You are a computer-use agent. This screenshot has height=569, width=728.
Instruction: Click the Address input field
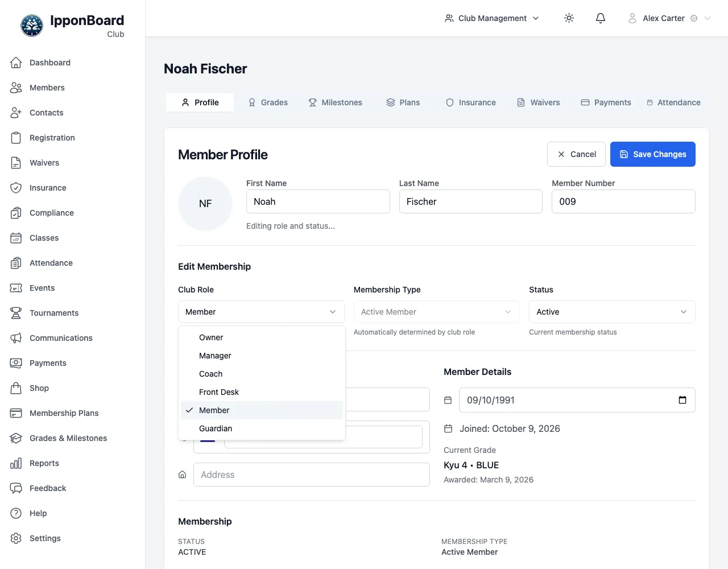click(x=312, y=475)
